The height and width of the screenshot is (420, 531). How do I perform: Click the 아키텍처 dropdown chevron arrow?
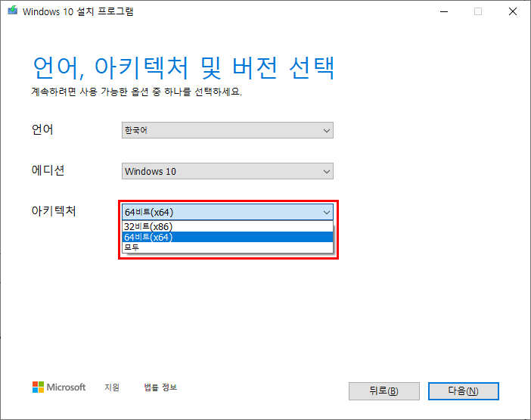[327, 213]
